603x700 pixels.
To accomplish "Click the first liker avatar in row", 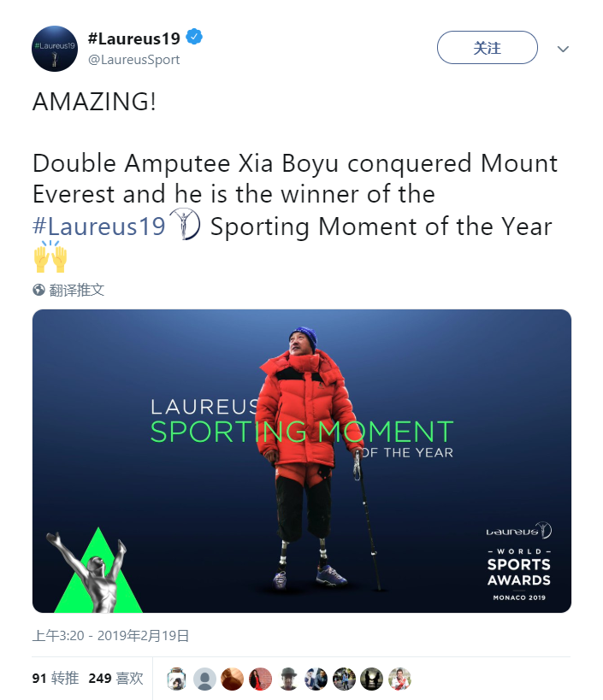I will pyautogui.click(x=177, y=679).
